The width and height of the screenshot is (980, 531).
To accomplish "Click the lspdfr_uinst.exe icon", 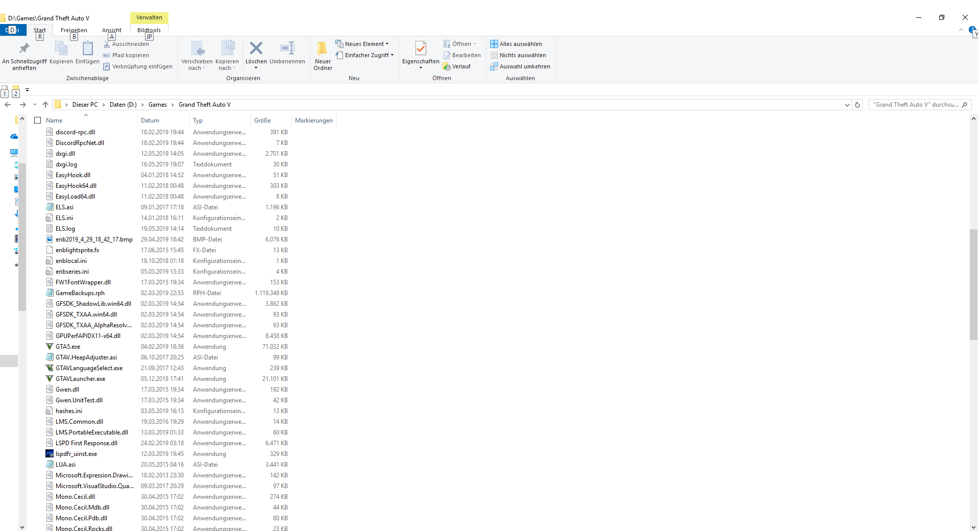I will click(x=50, y=454).
